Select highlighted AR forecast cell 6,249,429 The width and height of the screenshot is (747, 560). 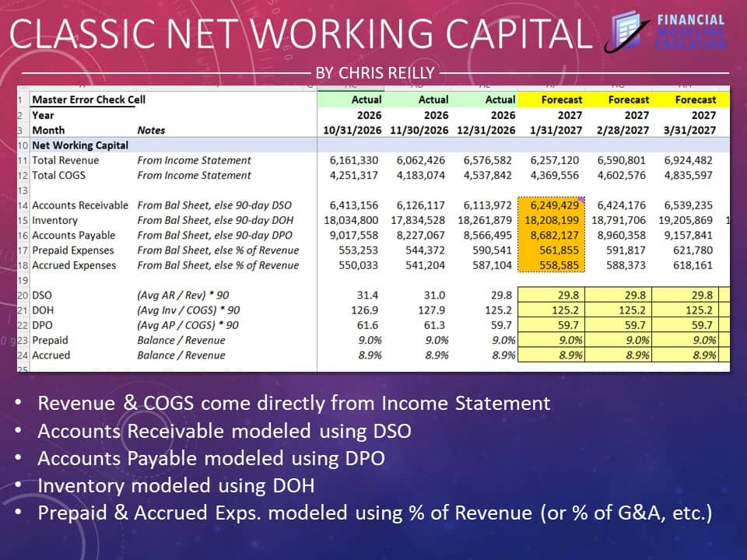click(551, 205)
